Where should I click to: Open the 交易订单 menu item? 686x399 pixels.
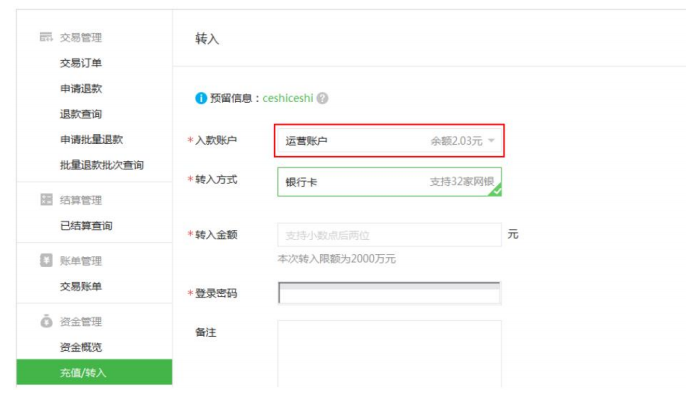pyautogui.click(x=81, y=63)
